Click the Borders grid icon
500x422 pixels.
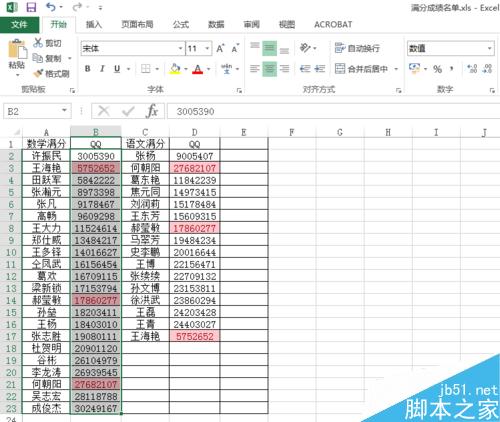(145, 69)
